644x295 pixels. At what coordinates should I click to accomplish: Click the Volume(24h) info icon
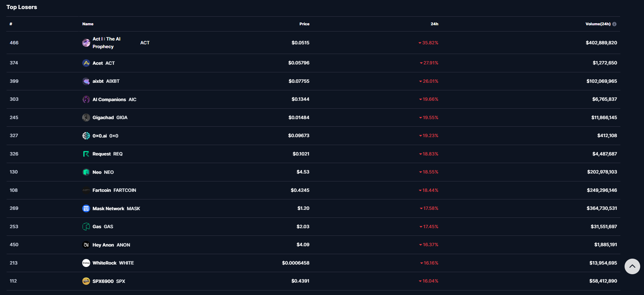point(614,24)
